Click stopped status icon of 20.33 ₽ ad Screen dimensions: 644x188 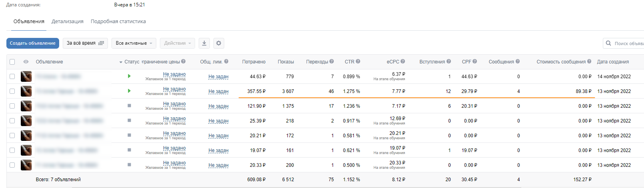pos(129,164)
